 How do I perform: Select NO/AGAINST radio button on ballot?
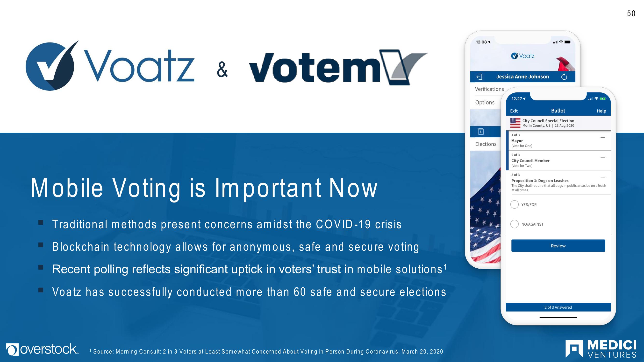(515, 224)
